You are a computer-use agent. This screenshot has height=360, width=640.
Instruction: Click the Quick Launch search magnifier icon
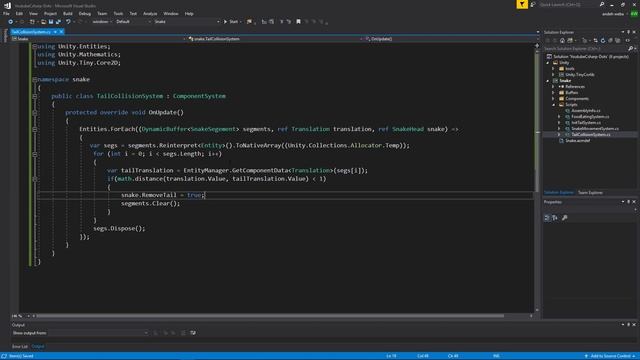tap(602, 4)
